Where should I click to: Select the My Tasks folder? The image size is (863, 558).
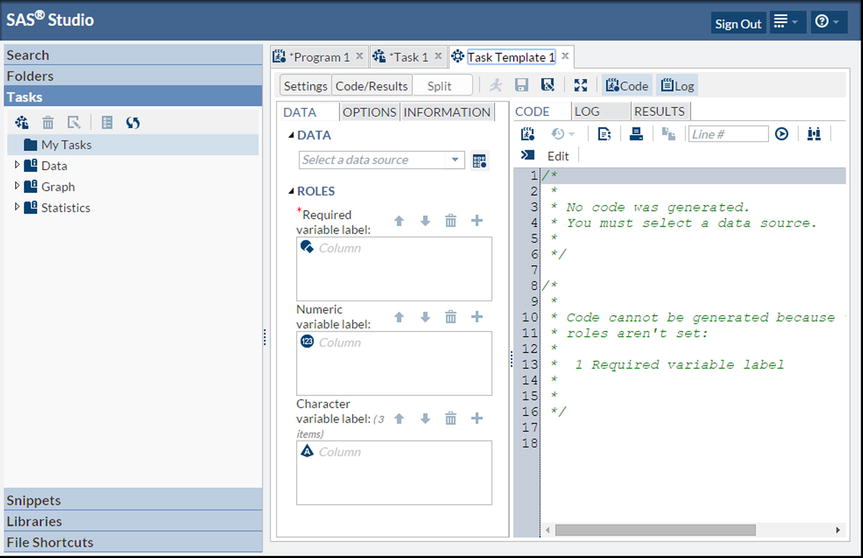tap(133, 145)
